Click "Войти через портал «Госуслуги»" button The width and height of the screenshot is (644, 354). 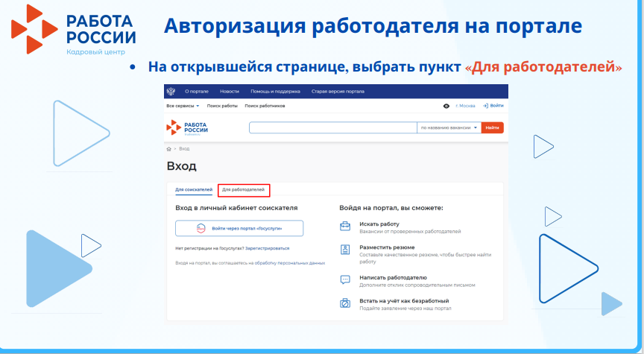click(x=239, y=228)
